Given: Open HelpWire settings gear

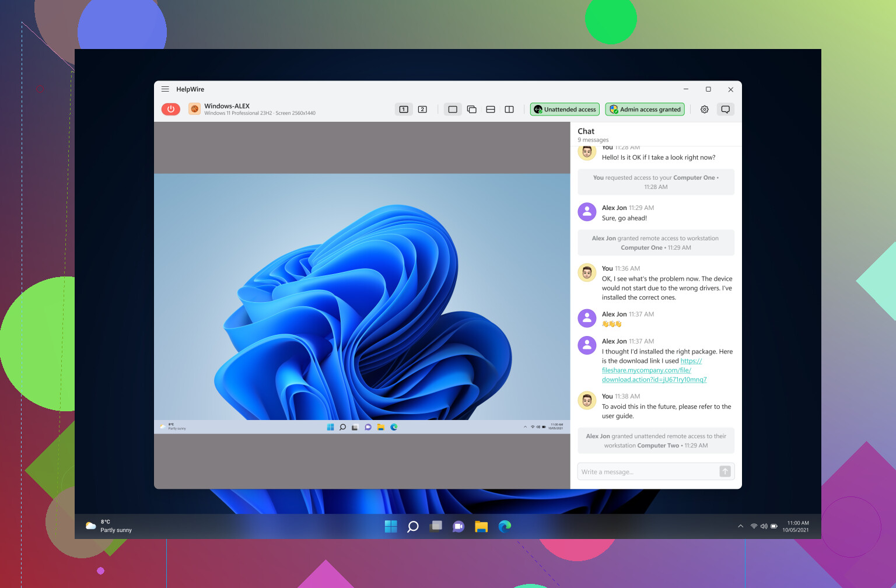Looking at the screenshot, I should click(x=705, y=109).
